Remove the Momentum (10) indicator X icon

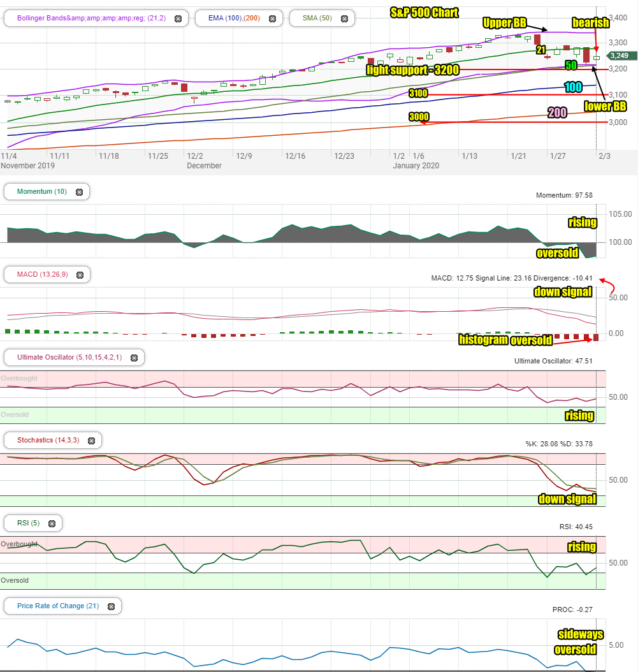pyautogui.click(x=79, y=192)
